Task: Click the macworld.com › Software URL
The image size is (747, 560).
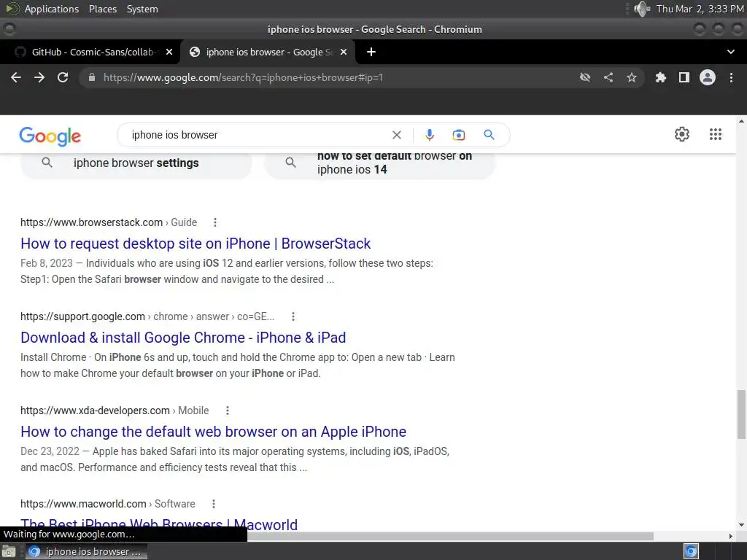Action: pyautogui.click(x=108, y=504)
